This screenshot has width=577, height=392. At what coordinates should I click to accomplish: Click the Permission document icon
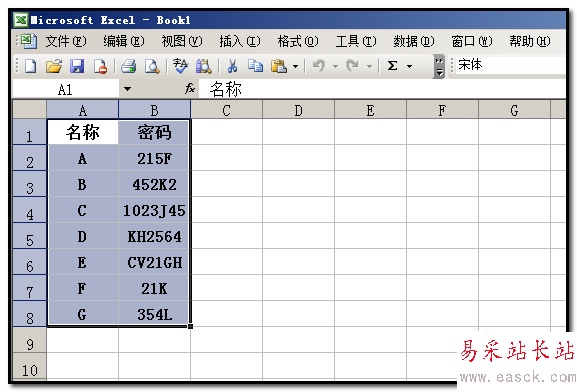pos(100,67)
